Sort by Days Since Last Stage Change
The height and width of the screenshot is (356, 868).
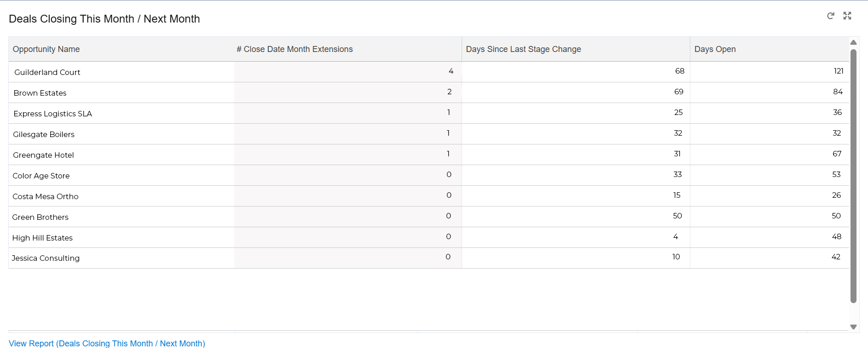point(523,49)
